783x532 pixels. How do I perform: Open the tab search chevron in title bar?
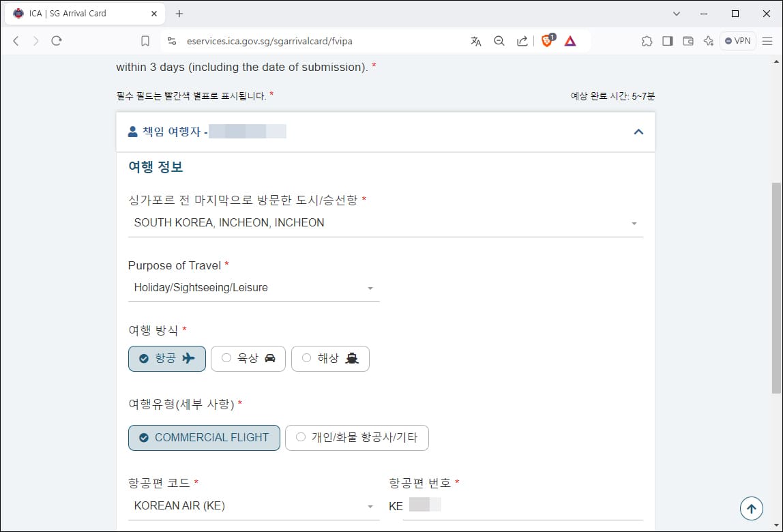677,14
